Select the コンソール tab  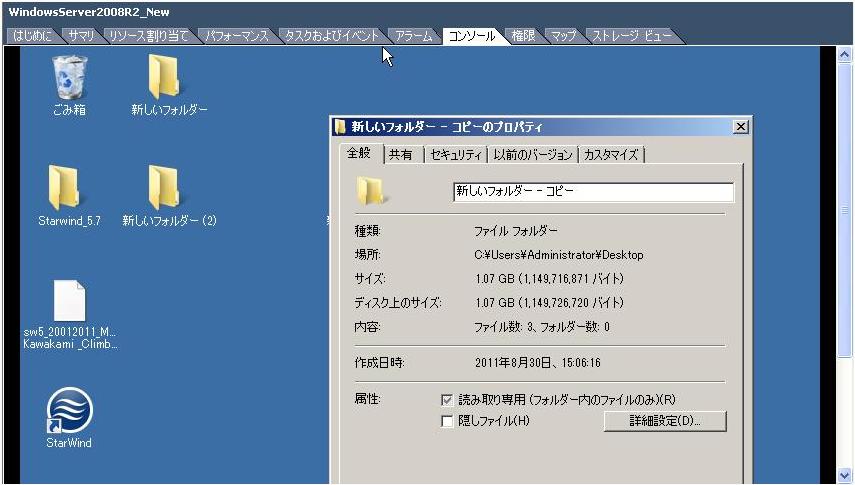pyautogui.click(x=472, y=36)
